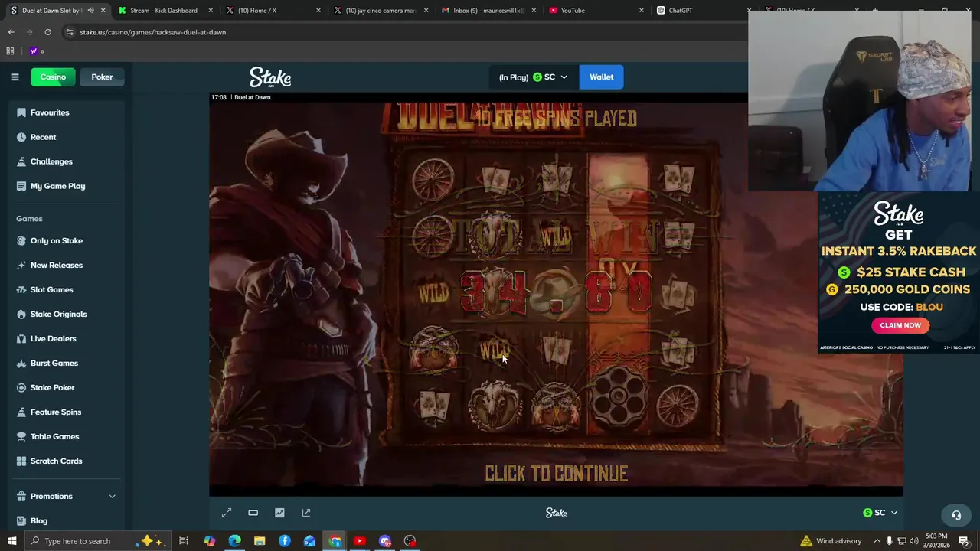Go to Live Dealers
The width and height of the screenshot is (980, 551).
coord(53,338)
